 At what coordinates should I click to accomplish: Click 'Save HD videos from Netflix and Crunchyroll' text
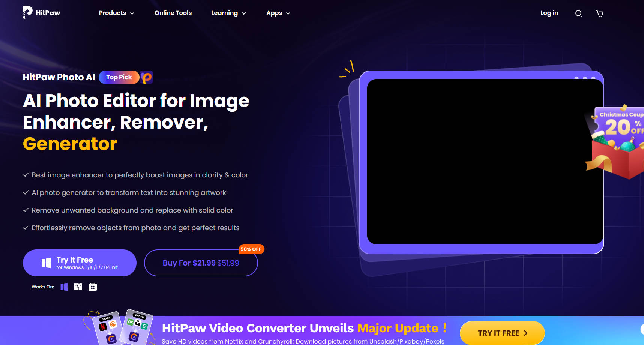pos(303,341)
